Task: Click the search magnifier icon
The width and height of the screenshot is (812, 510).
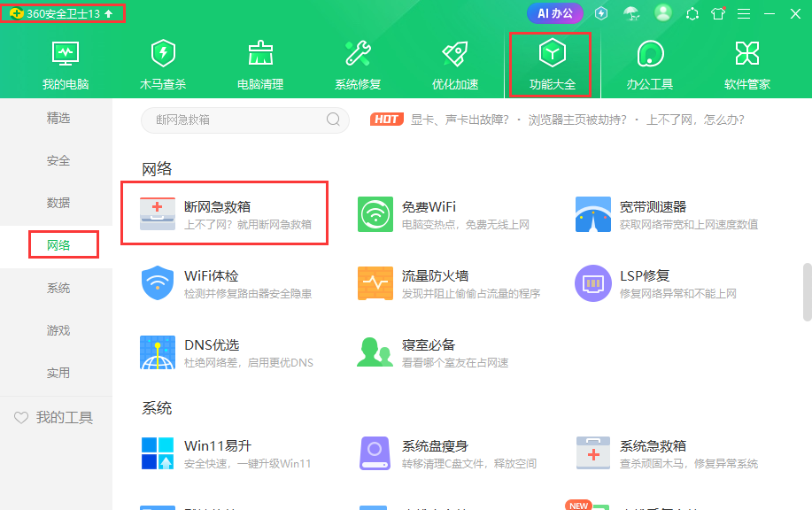Action: (x=334, y=120)
